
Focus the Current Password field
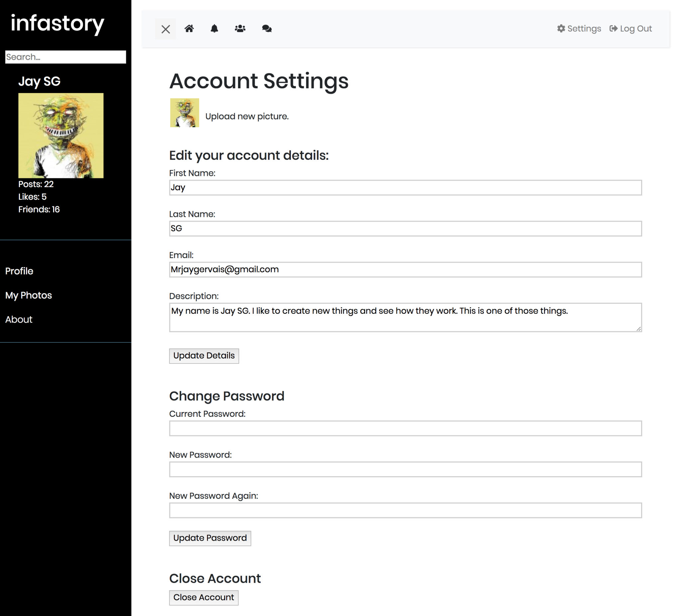click(x=405, y=428)
